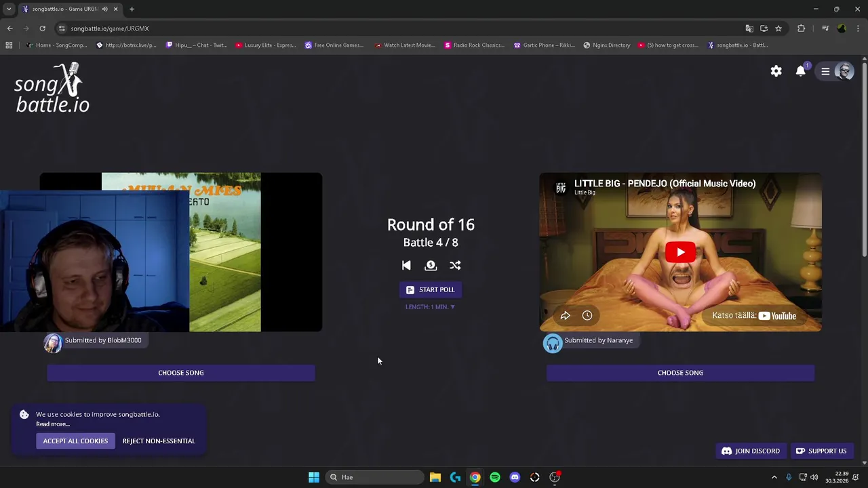The height and width of the screenshot is (488, 868).
Task: Go to the previous battle
Action: pyautogui.click(x=406, y=266)
